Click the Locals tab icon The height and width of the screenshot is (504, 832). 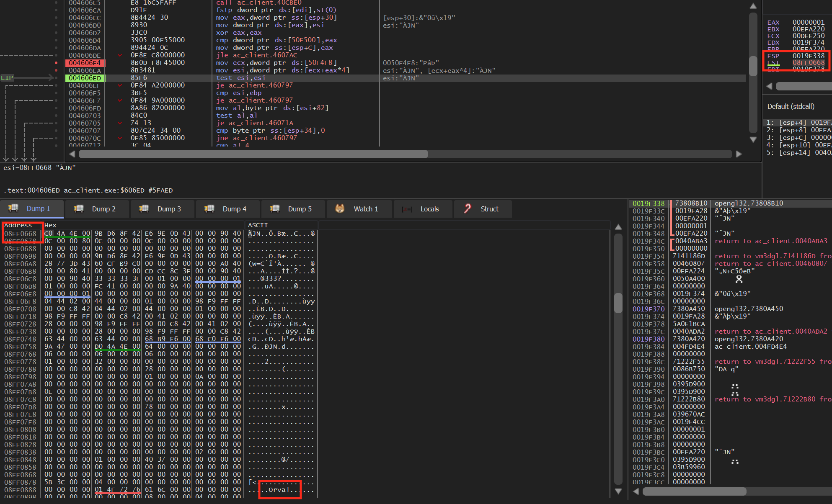[x=407, y=209]
